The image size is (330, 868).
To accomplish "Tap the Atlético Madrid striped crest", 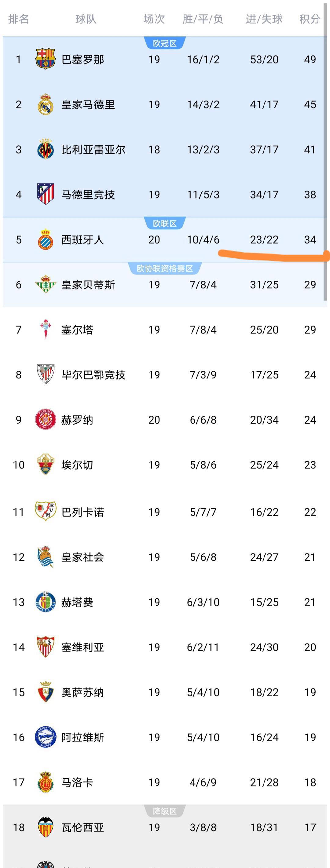I will (46, 194).
